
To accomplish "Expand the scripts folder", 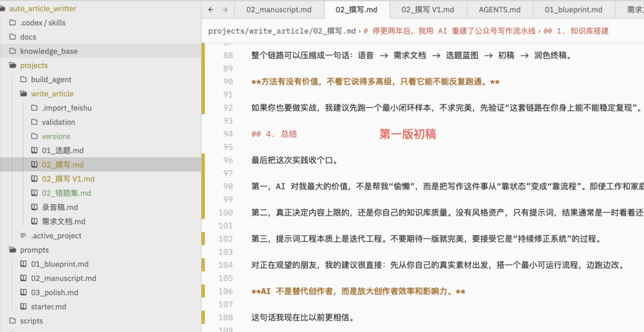I will 31,321.
